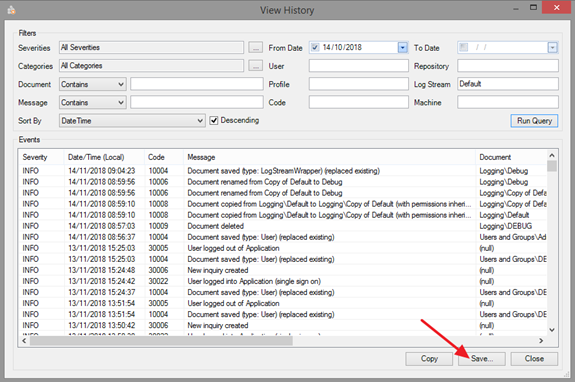Image resolution: width=575 pixels, height=382 pixels.
Task: Maximize the View History window
Action: [x=533, y=8]
